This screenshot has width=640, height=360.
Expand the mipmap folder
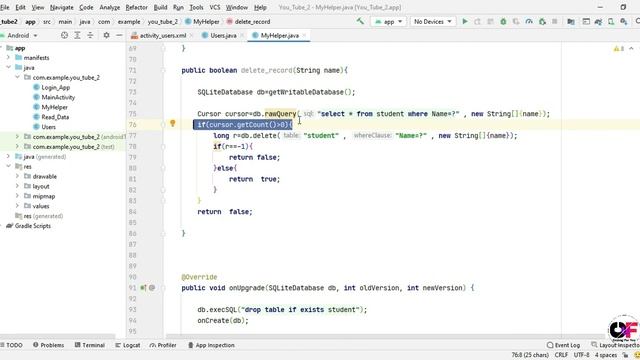[17, 196]
